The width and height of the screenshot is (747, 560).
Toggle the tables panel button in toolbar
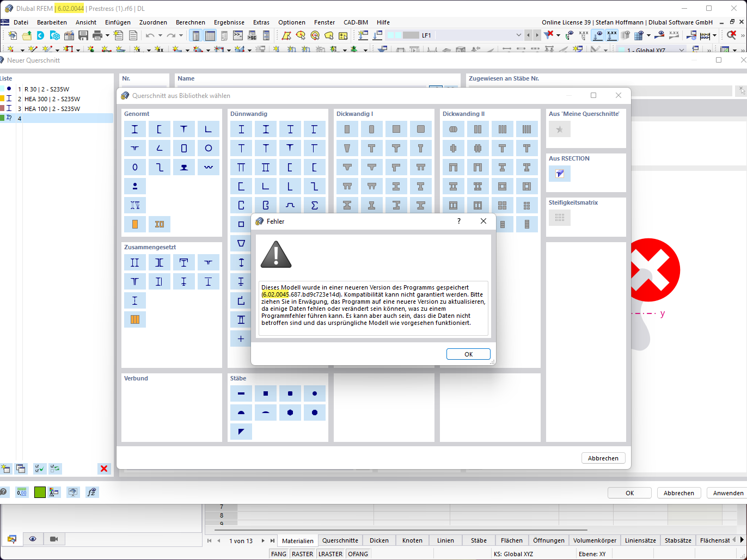pyautogui.click(x=210, y=35)
